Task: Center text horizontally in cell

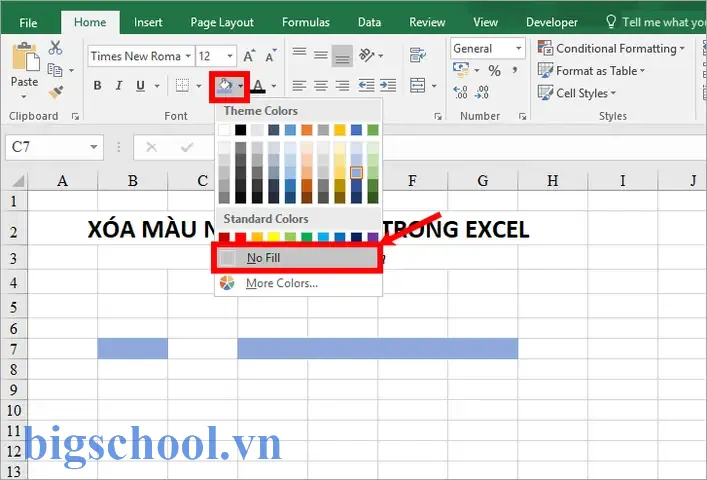Action: point(321,85)
